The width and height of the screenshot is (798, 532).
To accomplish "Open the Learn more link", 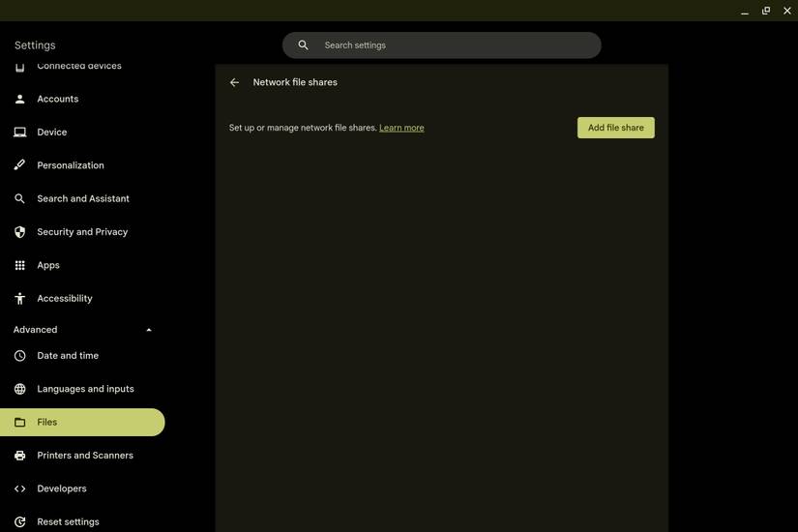I will (401, 128).
